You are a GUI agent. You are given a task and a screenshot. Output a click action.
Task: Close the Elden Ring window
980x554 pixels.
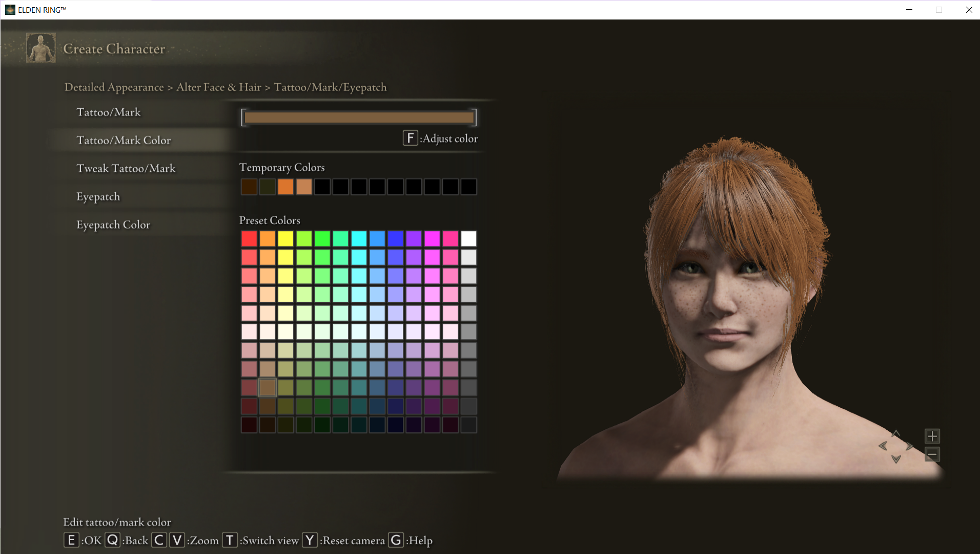coord(969,10)
